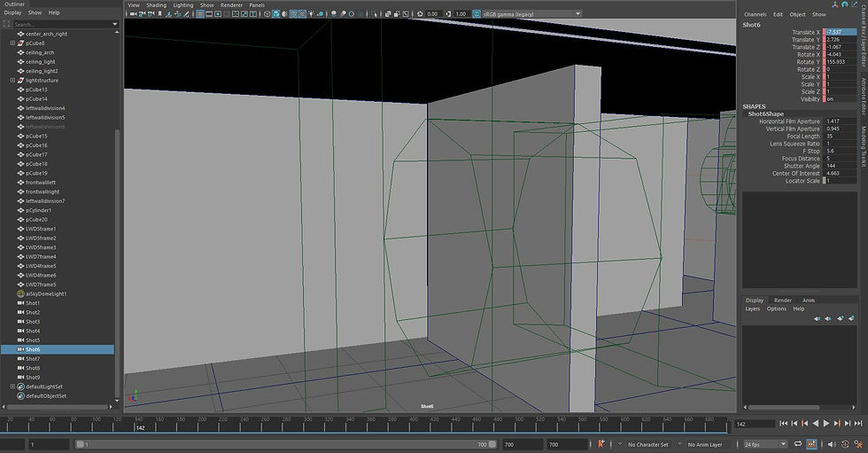The image size is (868, 453).
Task: Expand the pCube8 group node
Action: pyautogui.click(x=12, y=43)
